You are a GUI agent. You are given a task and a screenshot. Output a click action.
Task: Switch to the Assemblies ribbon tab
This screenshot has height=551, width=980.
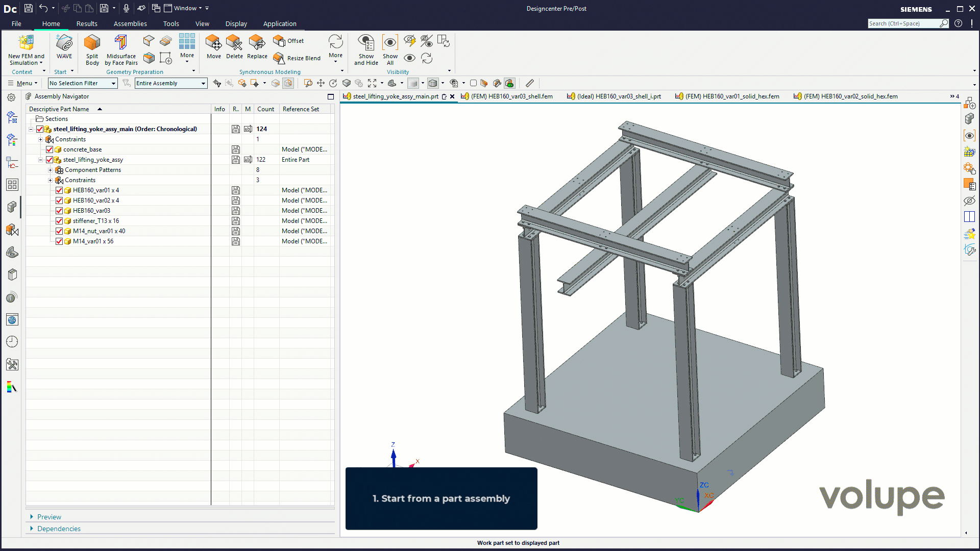[x=130, y=23]
